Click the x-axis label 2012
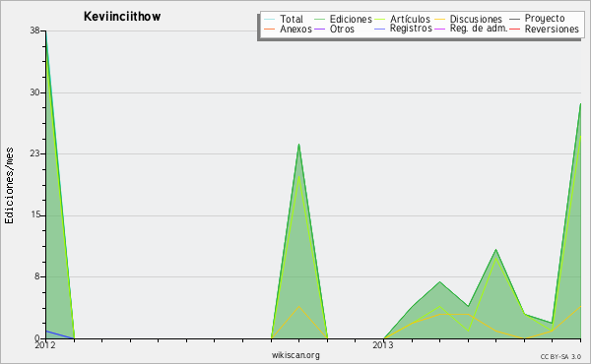The image size is (591, 364). (x=45, y=345)
